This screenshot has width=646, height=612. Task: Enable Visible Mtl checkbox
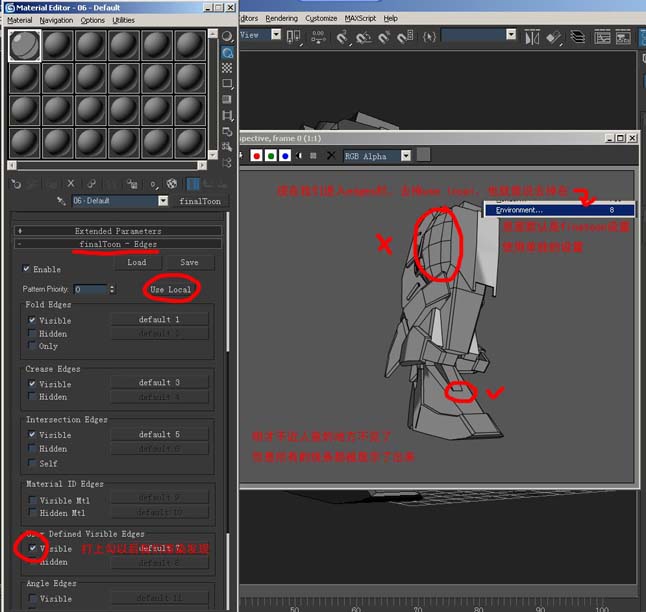click(33, 500)
